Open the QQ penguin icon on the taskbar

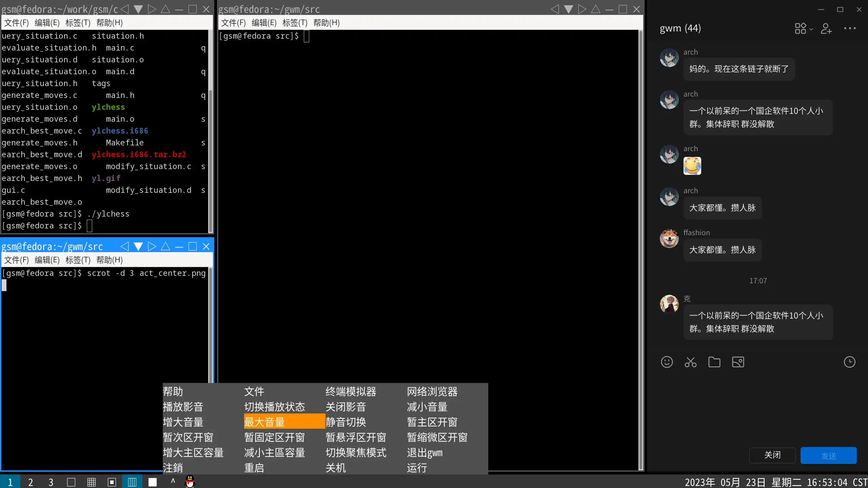(x=190, y=481)
